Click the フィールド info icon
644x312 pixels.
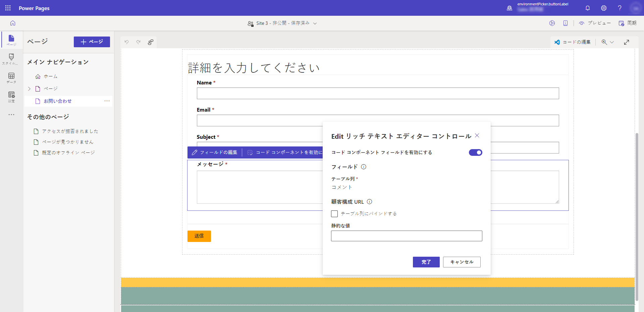coord(364,167)
